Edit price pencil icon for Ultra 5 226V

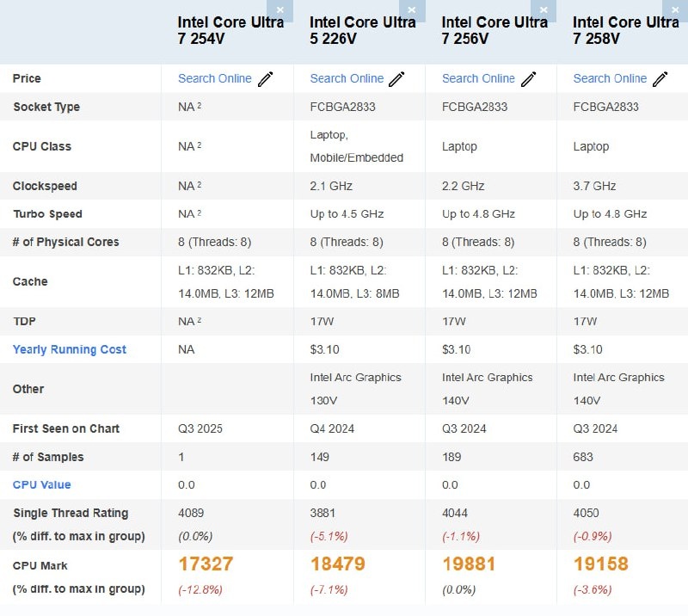coord(396,79)
